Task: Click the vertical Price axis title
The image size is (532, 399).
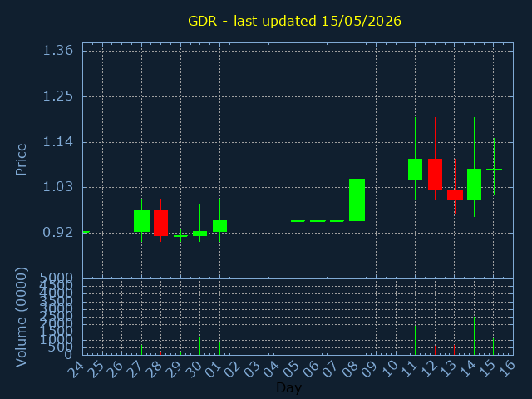Action: coord(21,160)
